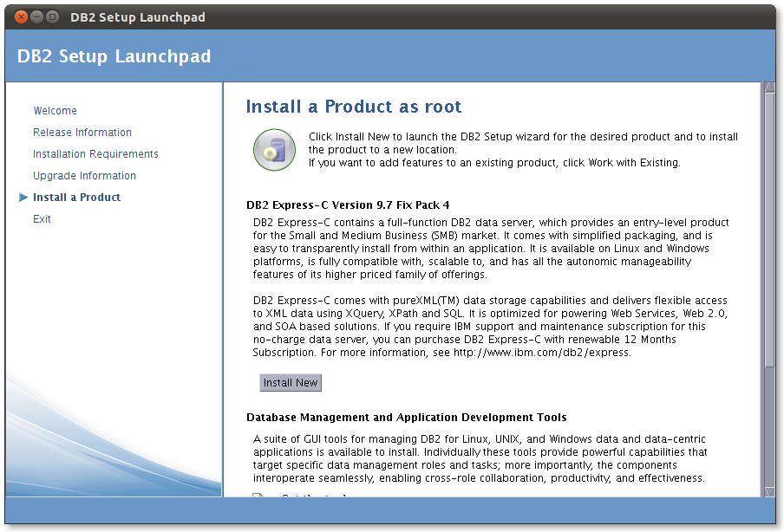Click the Install New button
The width and height of the screenshot is (784, 532).
coord(291,383)
